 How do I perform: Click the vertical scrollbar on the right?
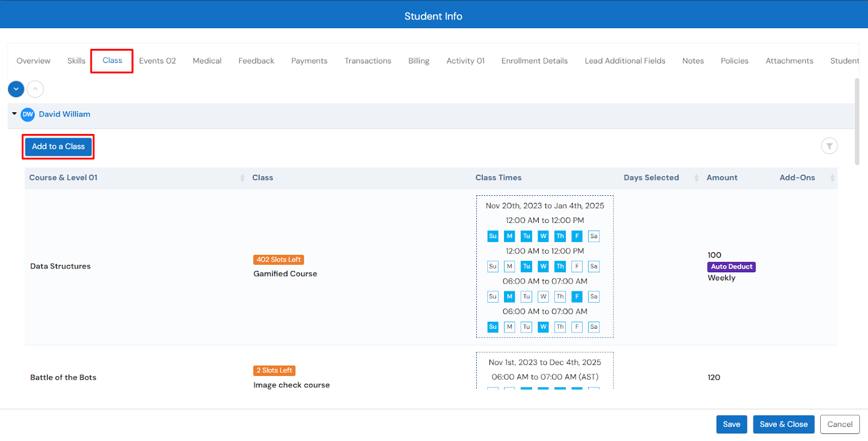[x=857, y=122]
